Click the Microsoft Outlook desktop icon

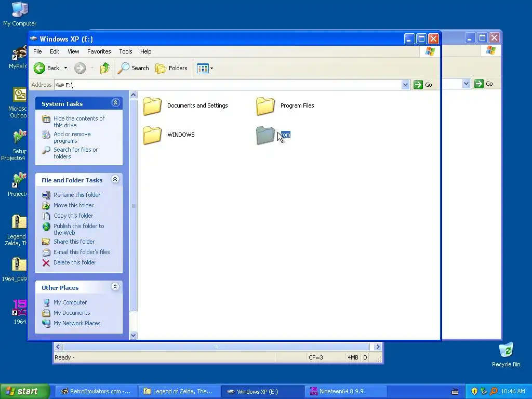point(18,103)
